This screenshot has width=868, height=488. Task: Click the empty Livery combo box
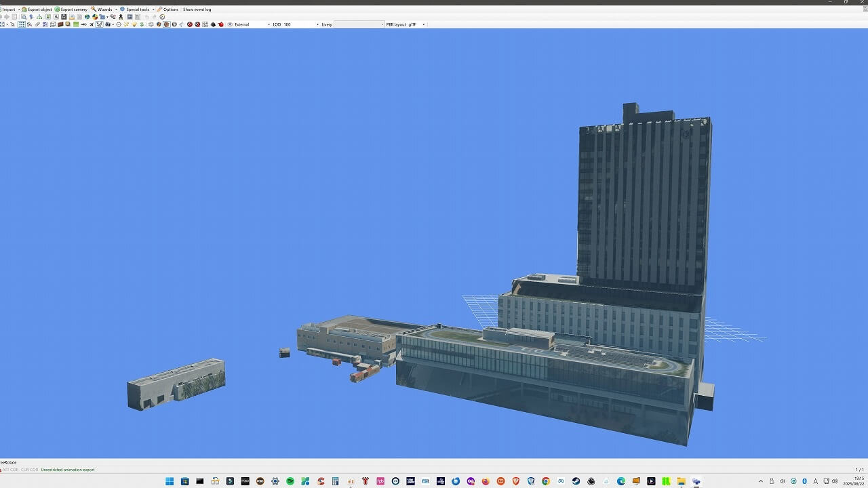(x=359, y=24)
